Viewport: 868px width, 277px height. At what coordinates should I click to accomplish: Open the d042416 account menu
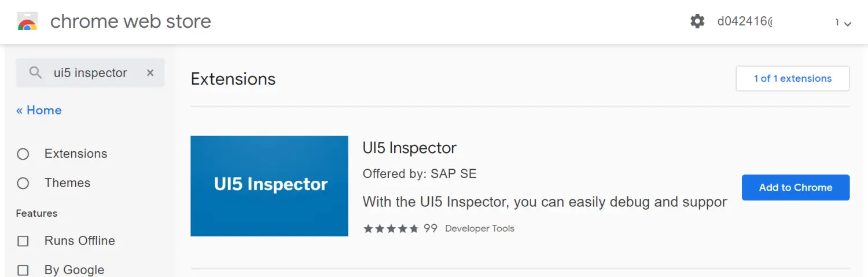[745, 22]
